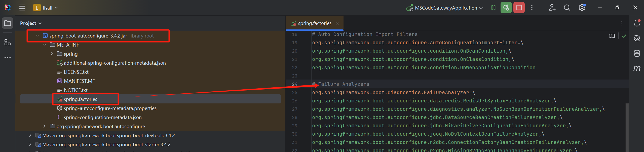This screenshot has height=152, width=644.
Task: Open Code With Me add-user icon
Action: click(x=552, y=8)
